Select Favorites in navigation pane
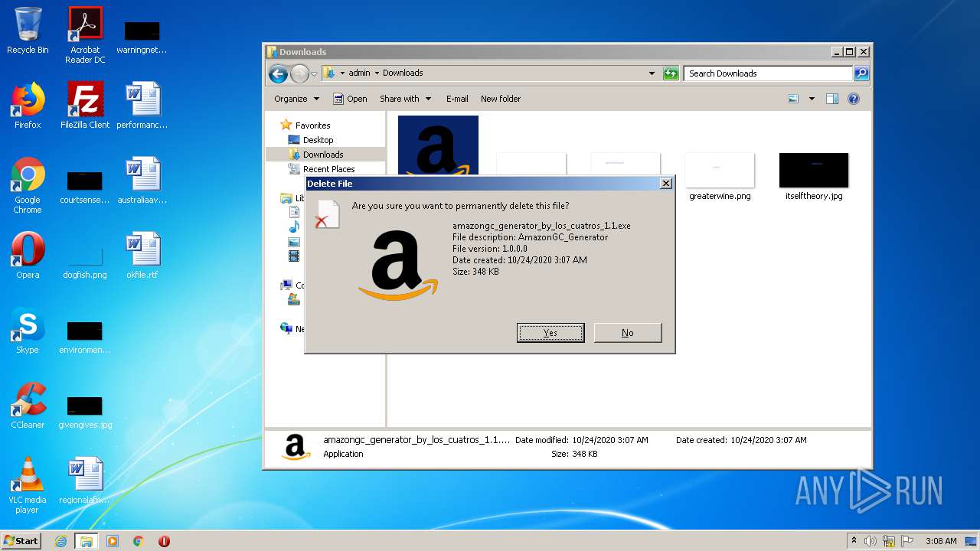Viewport: 980px width, 551px height. pyautogui.click(x=305, y=126)
